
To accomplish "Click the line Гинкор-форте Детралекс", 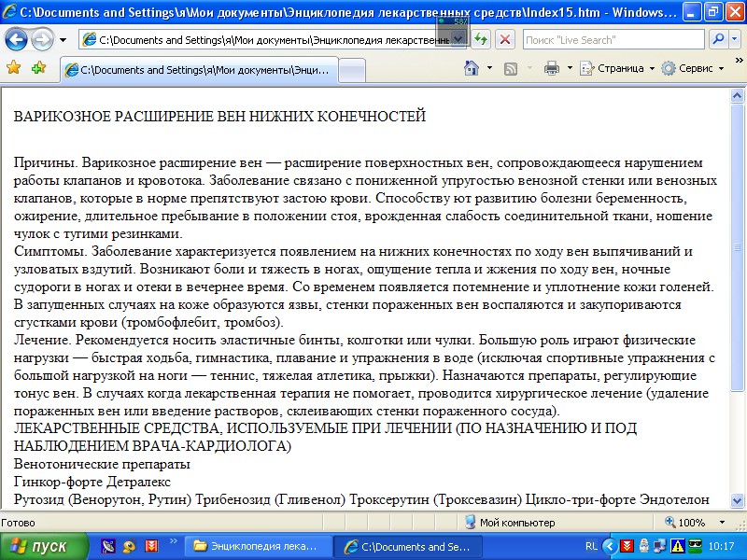I will (x=92, y=482).
